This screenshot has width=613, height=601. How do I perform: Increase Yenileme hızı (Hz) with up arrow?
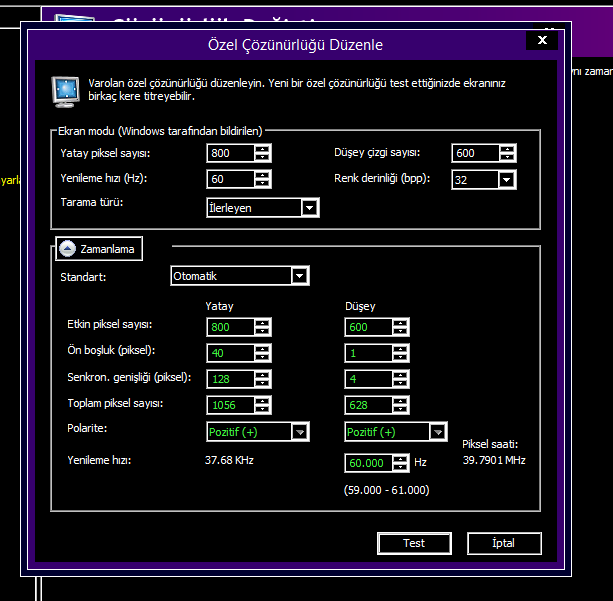[x=262, y=175]
